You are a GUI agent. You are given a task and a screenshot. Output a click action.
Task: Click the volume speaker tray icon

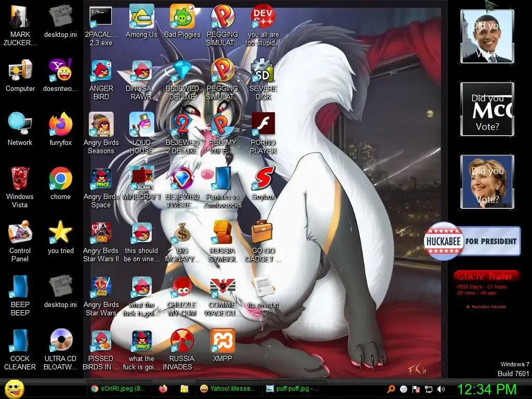tap(441, 389)
